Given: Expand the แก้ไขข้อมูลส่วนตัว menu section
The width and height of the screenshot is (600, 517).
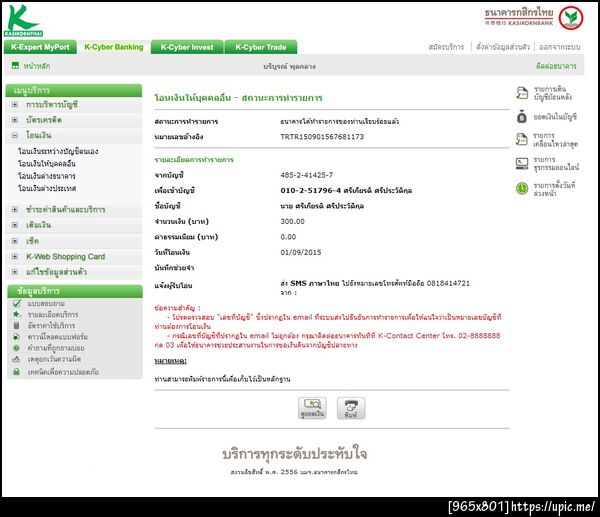Looking at the screenshot, I should pyautogui.click(x=15, y=272).
